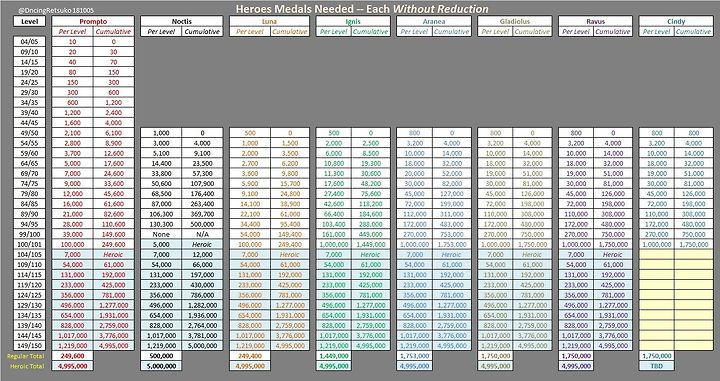Click Luna cumulative cell '15,700'

(x=290, y=183)
